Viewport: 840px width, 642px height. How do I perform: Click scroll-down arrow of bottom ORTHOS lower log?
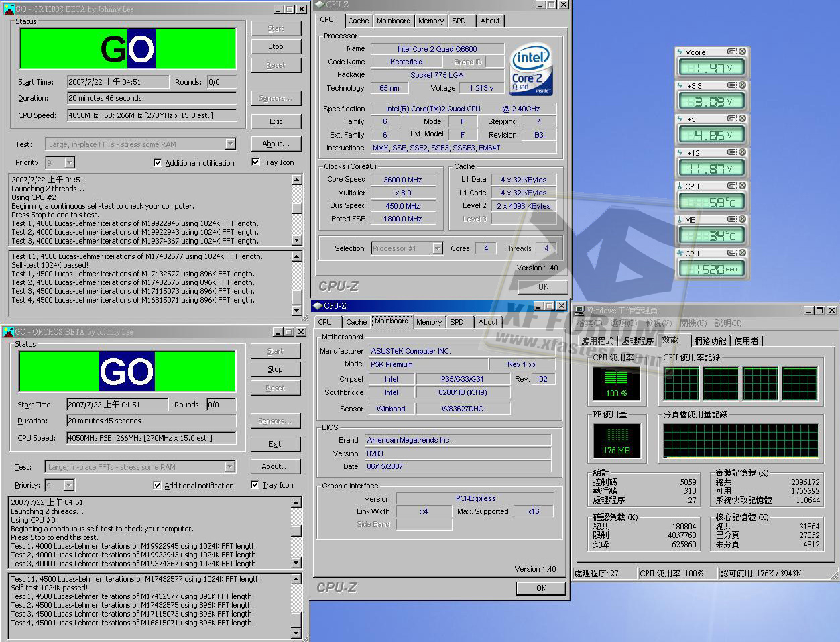[297, 633]
